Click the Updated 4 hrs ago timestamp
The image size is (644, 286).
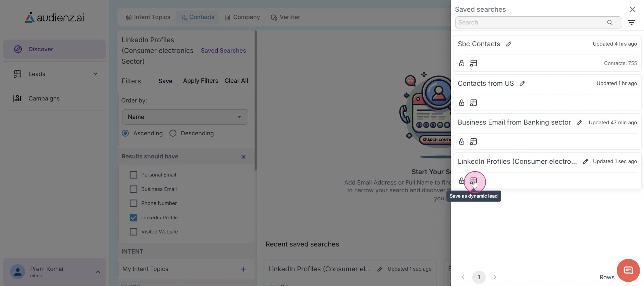pos(615,44)
